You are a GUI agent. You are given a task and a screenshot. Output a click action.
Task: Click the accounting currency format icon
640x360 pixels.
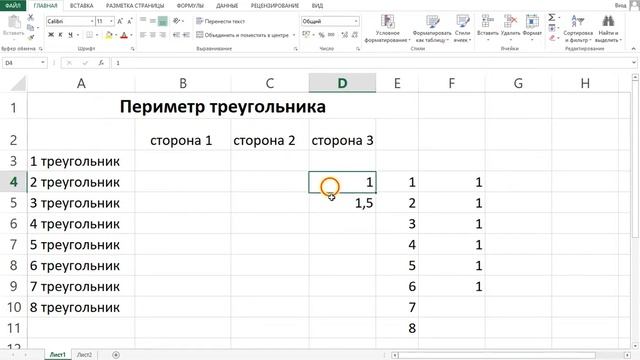click(306, 35)
